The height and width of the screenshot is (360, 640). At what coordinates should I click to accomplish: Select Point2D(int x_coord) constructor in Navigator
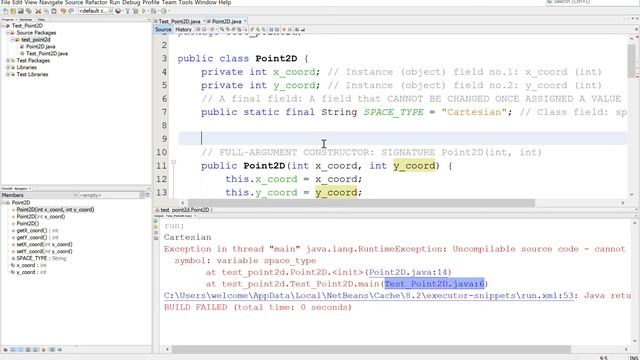tap(40, 217)
